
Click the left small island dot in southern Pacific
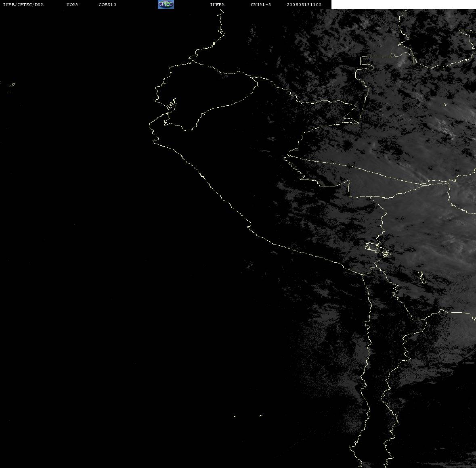(235, 416)
